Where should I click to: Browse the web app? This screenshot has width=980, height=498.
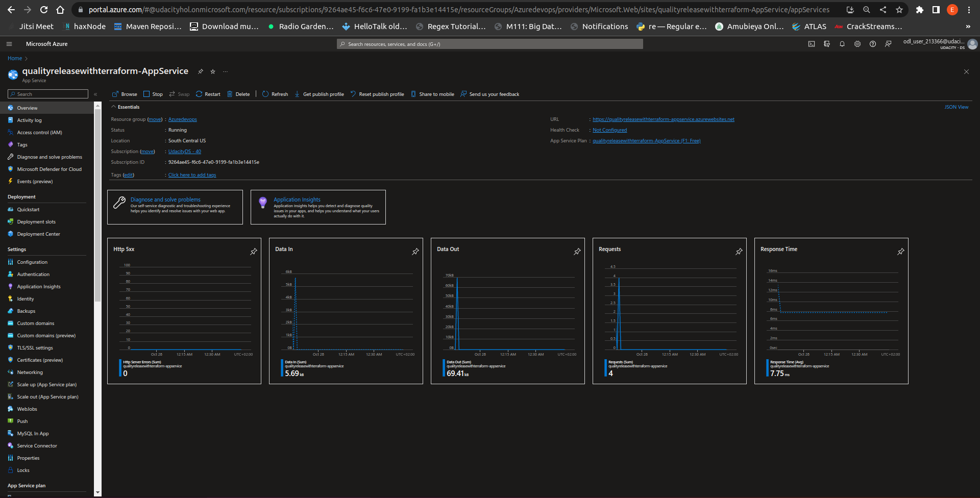(125, 94)
